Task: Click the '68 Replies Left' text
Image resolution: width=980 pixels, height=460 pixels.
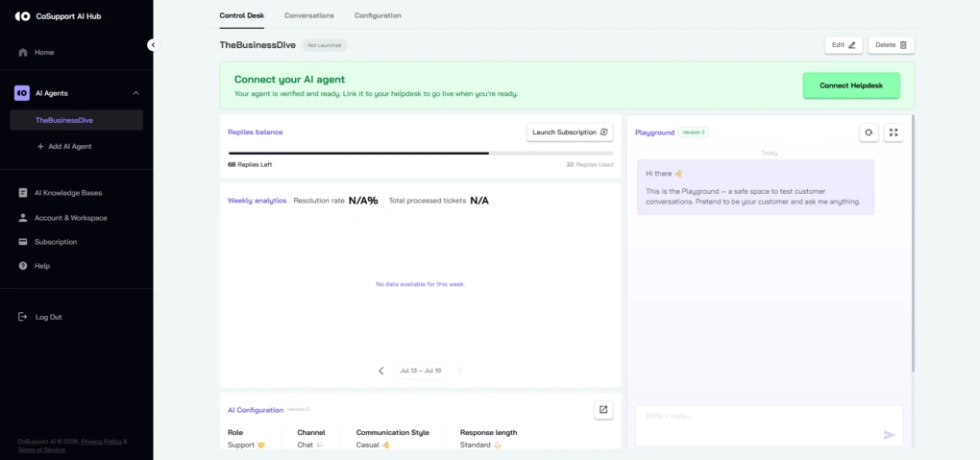Action: (x=250, y=165)
